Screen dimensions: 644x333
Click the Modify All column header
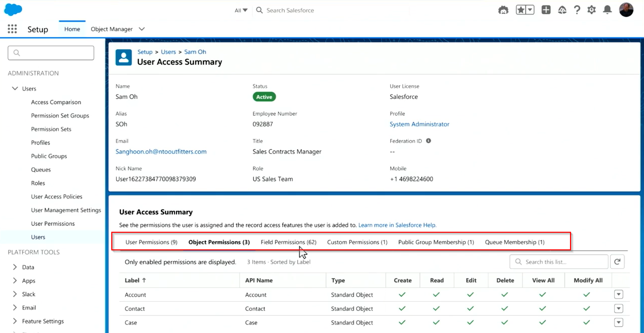pyautogui.click(x=588, y=281)
